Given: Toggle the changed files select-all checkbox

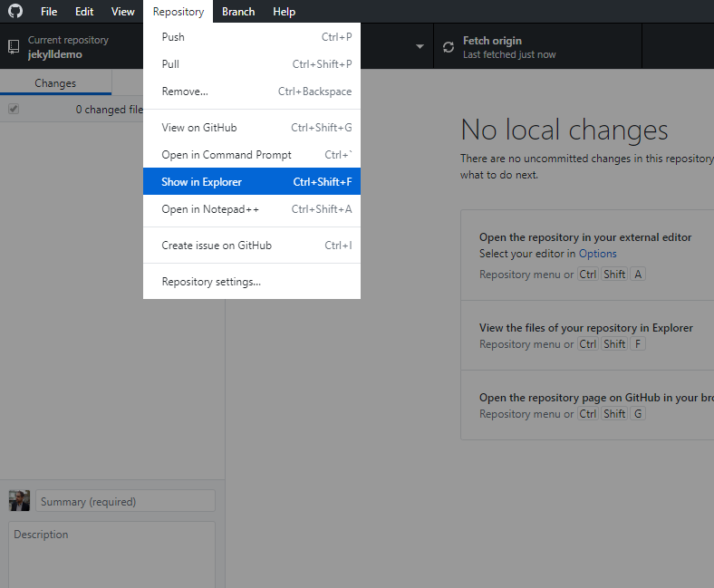Looking at the screenshot, I should [14, 109].
